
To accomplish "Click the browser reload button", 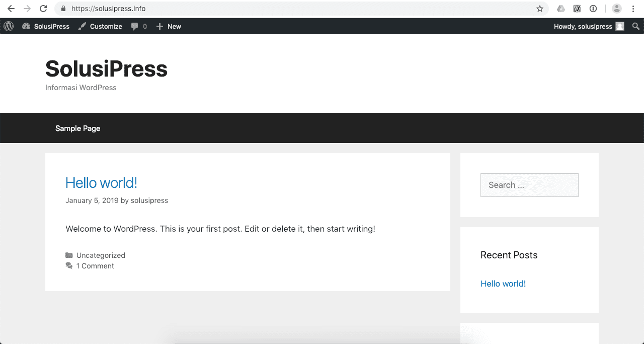I will coord(43,9).
